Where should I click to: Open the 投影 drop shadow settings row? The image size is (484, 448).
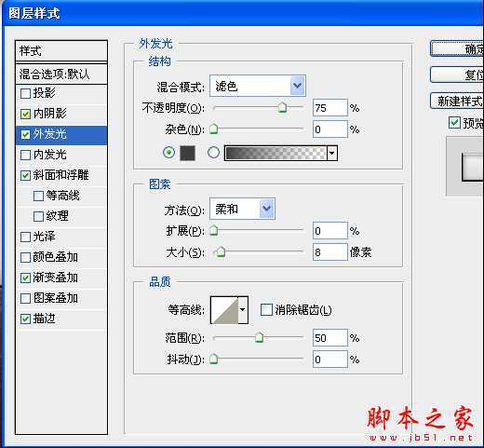[x=61, y=93]
